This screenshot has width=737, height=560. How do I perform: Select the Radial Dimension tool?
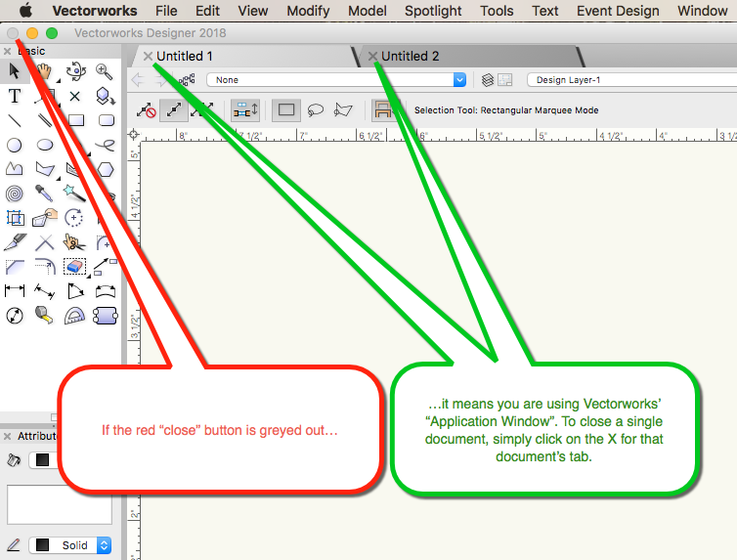click(15, 316)
